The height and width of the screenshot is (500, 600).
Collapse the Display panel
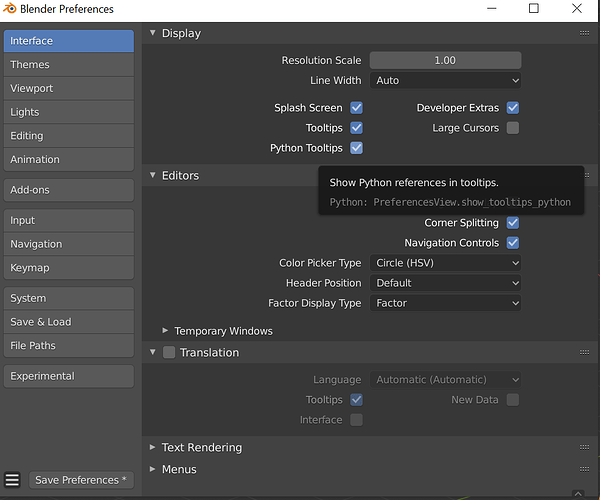point(153,33)
